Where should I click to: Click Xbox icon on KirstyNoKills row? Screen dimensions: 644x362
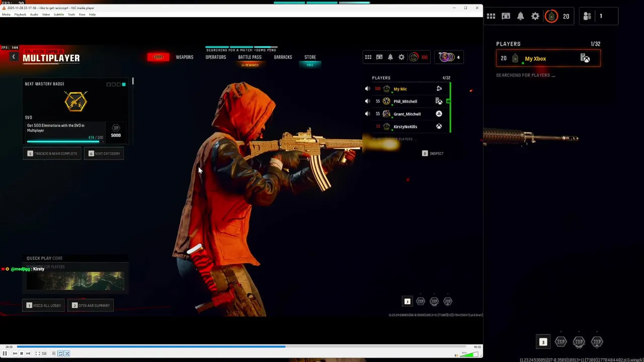pyautogui.click(x=439, y=127)
